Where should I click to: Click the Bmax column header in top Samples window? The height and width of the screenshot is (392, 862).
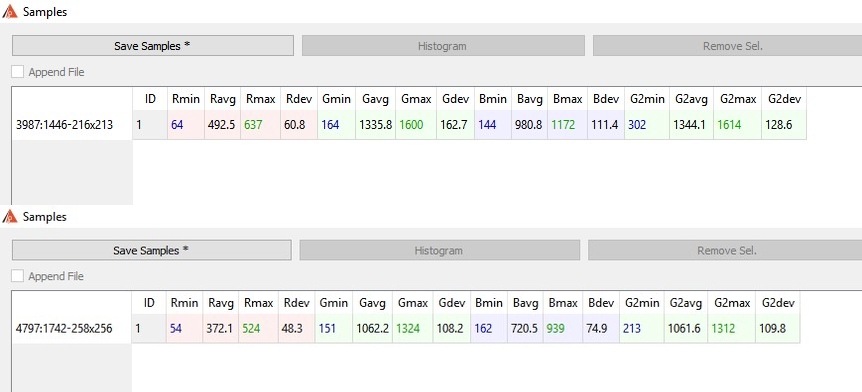(x=567, y=99)
